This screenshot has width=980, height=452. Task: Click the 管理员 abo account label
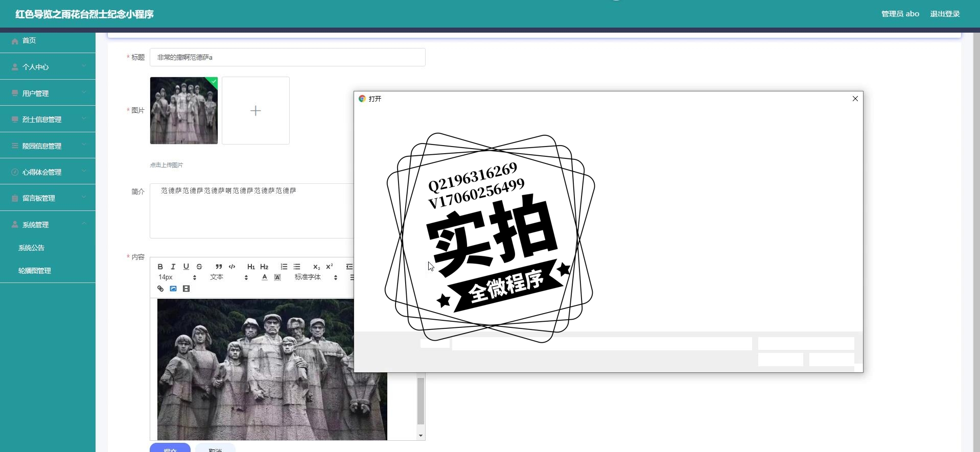pos(900,14)
